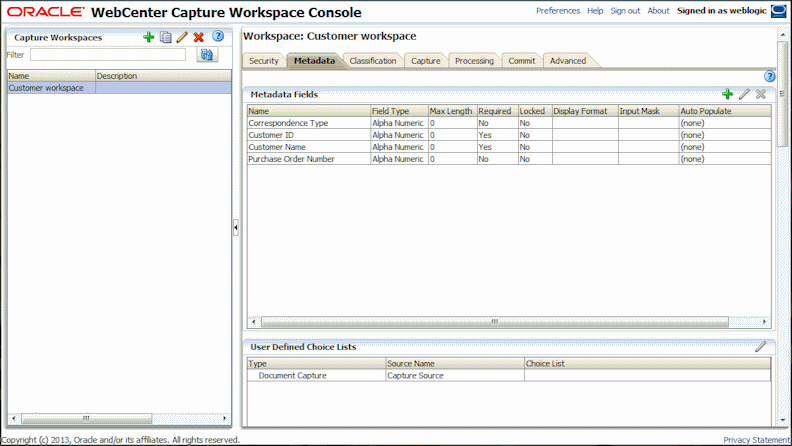792x446 pixels.
Task: Add a new metadata field
Action: coord(727,94)
